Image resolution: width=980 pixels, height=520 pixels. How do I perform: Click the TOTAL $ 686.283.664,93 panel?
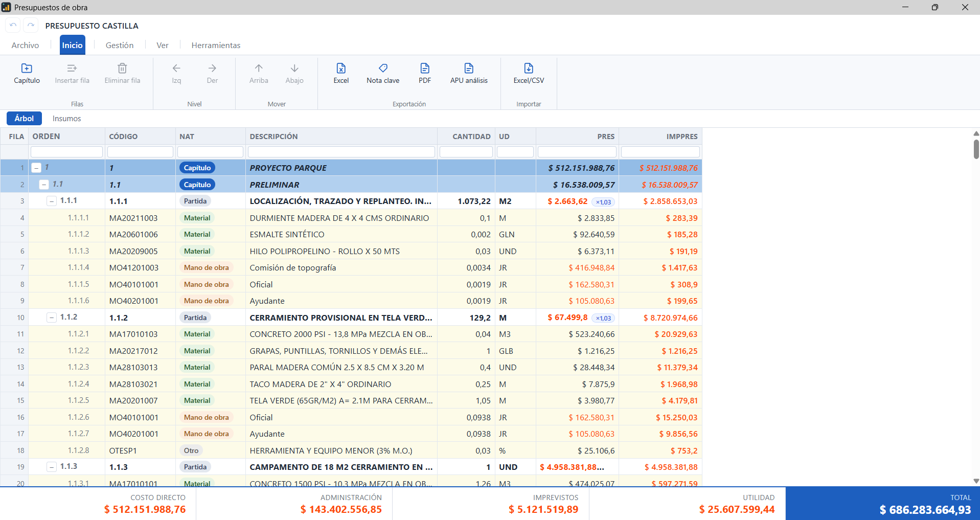[882, 504]
